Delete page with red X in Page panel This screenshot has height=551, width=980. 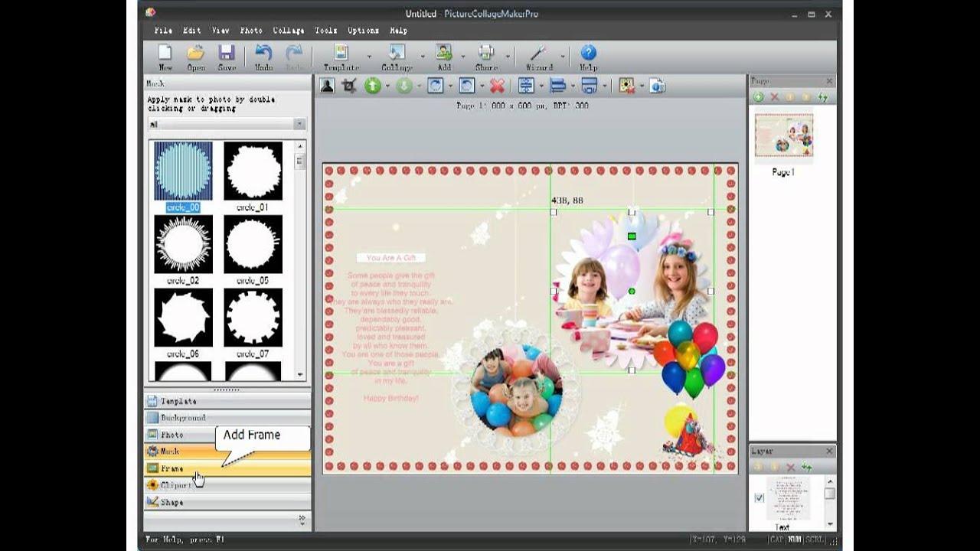(775, 97)
